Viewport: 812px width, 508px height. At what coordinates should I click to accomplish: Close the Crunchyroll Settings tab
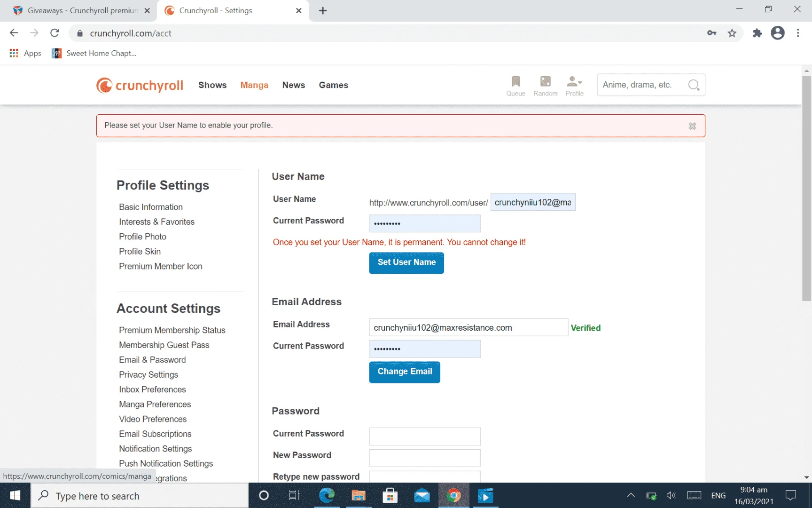tap(298, 10)
